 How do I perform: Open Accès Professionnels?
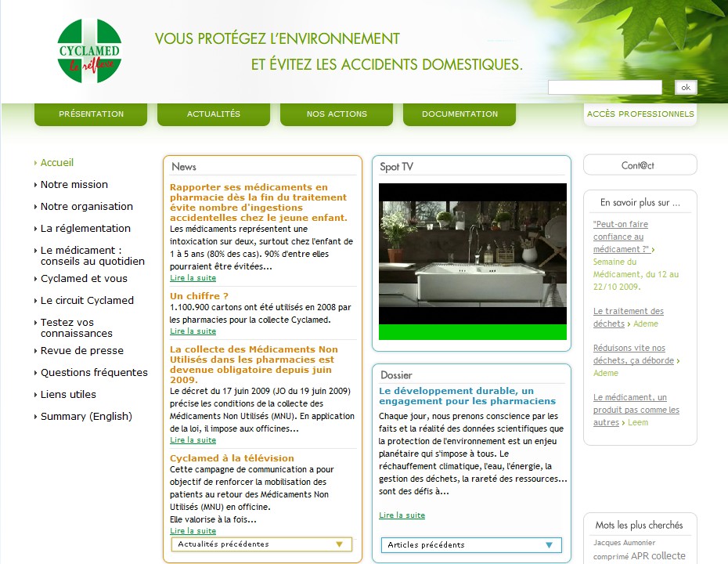(640, 114)
